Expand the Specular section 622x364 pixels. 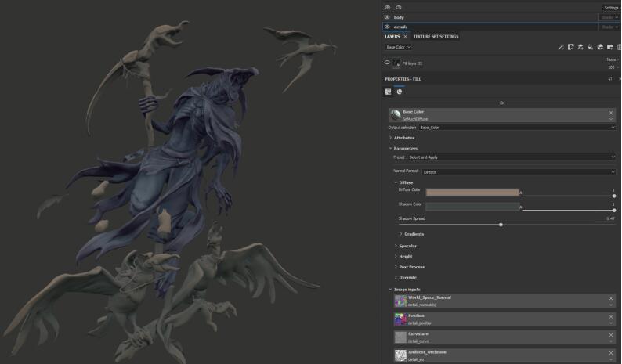click(407, 246)
